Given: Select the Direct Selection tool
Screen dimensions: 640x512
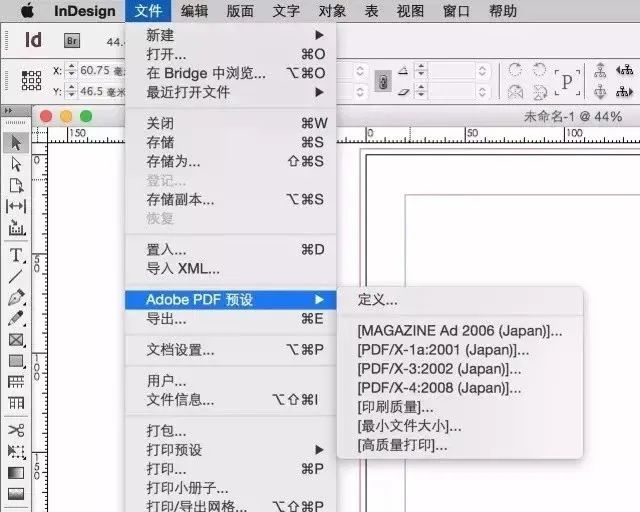Looking at the screenshot, I should point(16,164).
